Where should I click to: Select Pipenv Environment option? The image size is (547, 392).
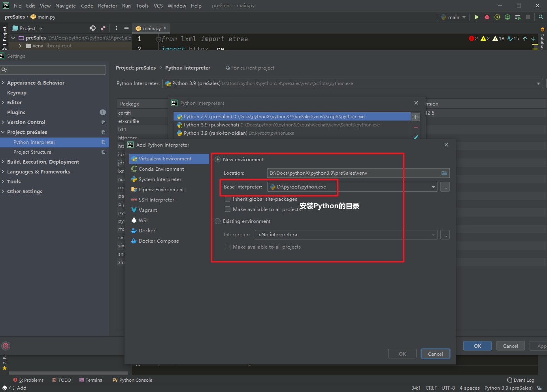click(x=169, y=189)
